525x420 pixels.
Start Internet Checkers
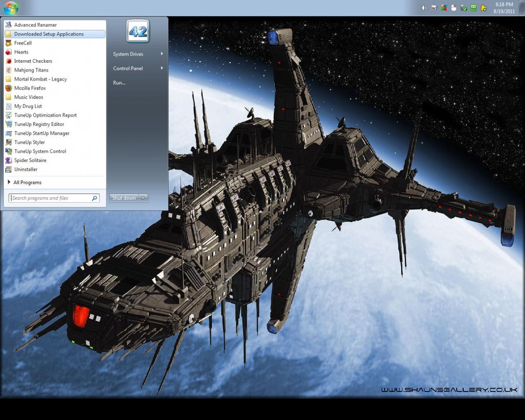click(54, 61)
